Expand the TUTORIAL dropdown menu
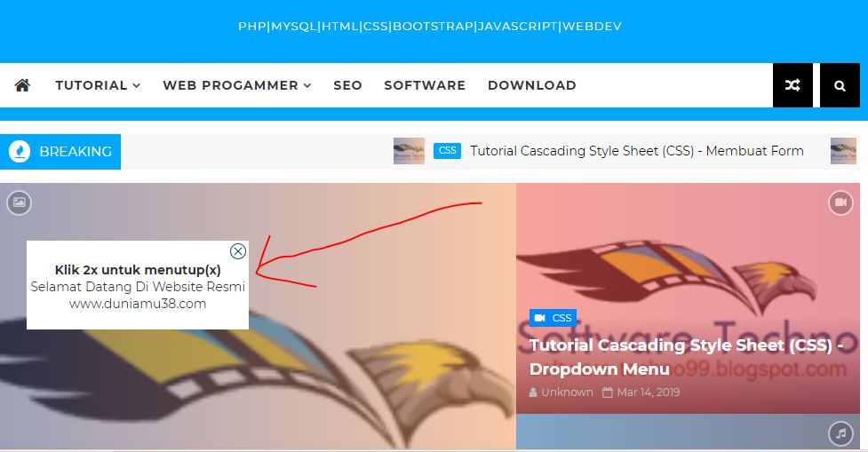Viewport: 868px width, 452px height. point(98,85)
